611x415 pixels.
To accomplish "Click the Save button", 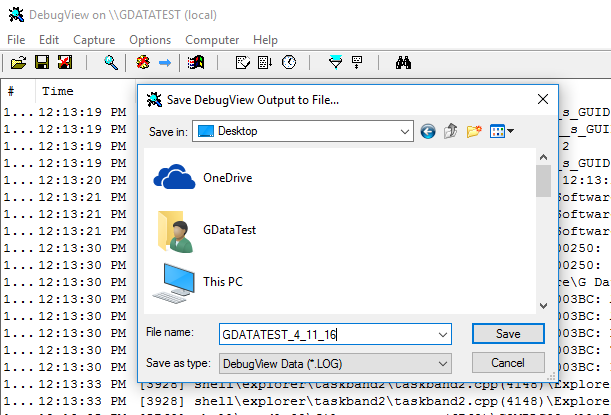I will pyautogui.click(x=508, y=334).
